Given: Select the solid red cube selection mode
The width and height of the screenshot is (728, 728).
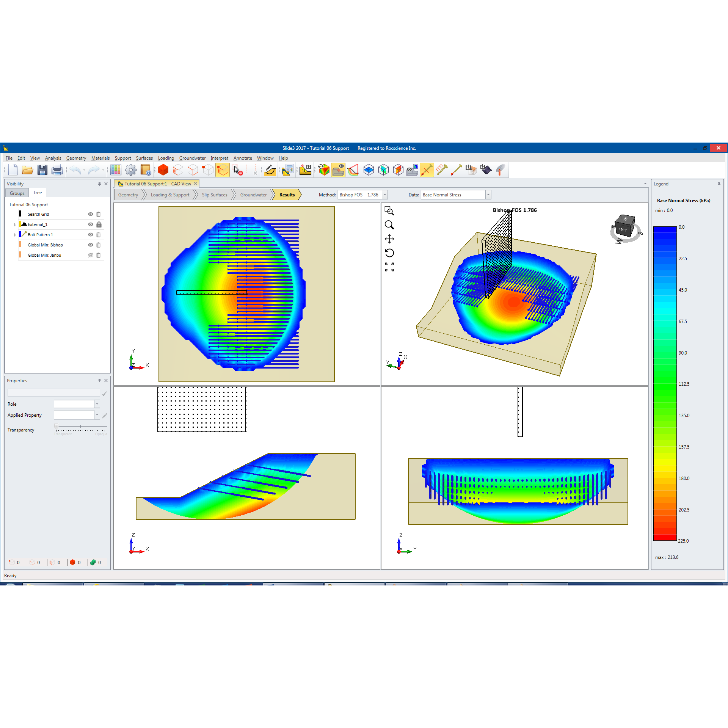Looking at the screenshot, I should [163, 170].
